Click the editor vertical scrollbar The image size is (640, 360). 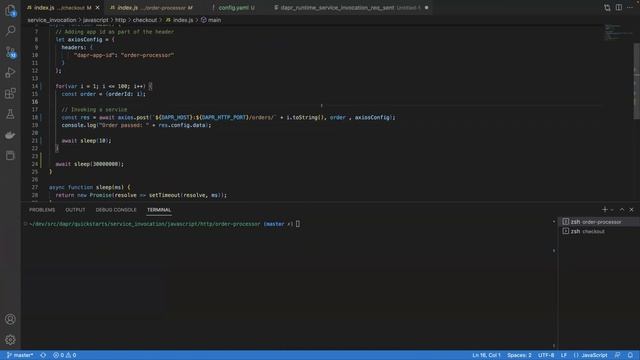(x=636, y=82)
